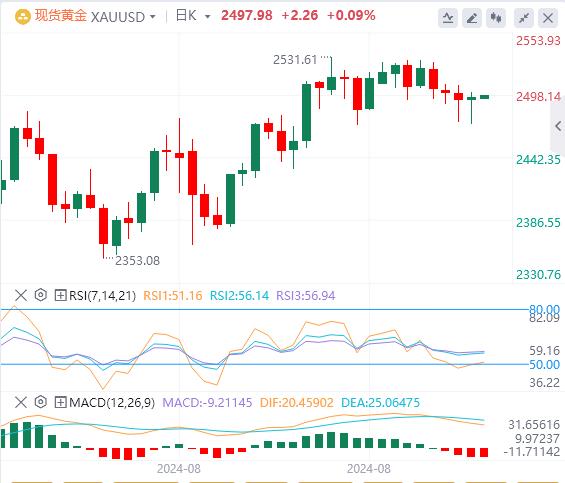The width and height of the screenshot is (565, 483).
Task: Open the indicators line chart icon
Action: point(448,18)
